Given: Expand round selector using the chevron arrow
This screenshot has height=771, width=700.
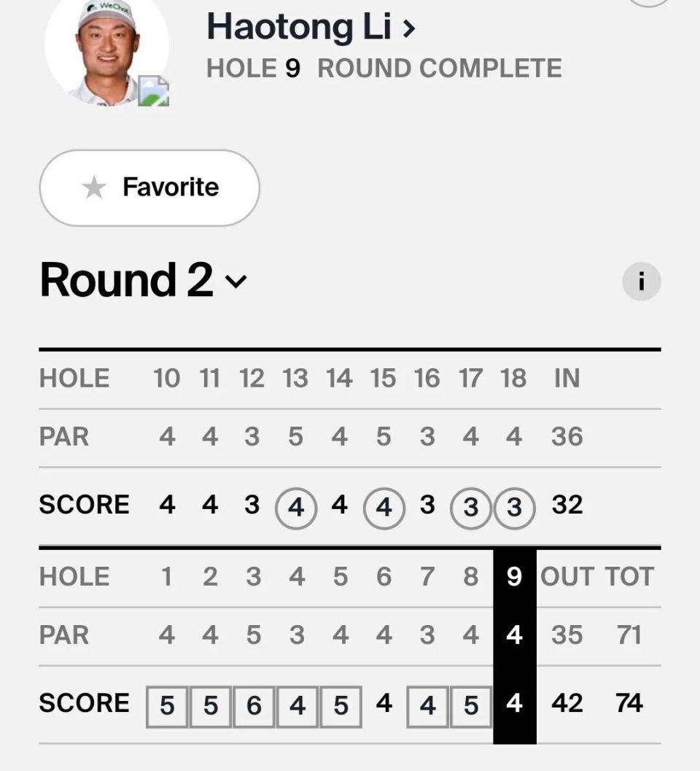Looking at the screenshot, I should coord(236,282).
